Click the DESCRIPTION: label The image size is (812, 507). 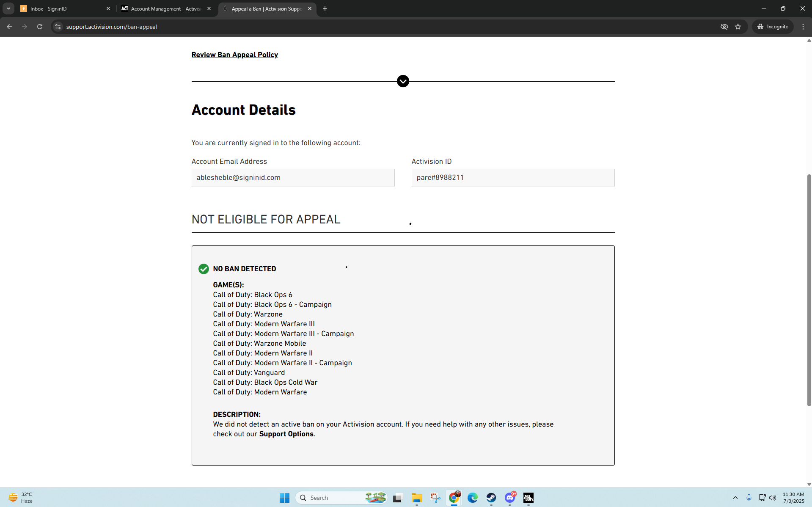[x=237, y=414]
